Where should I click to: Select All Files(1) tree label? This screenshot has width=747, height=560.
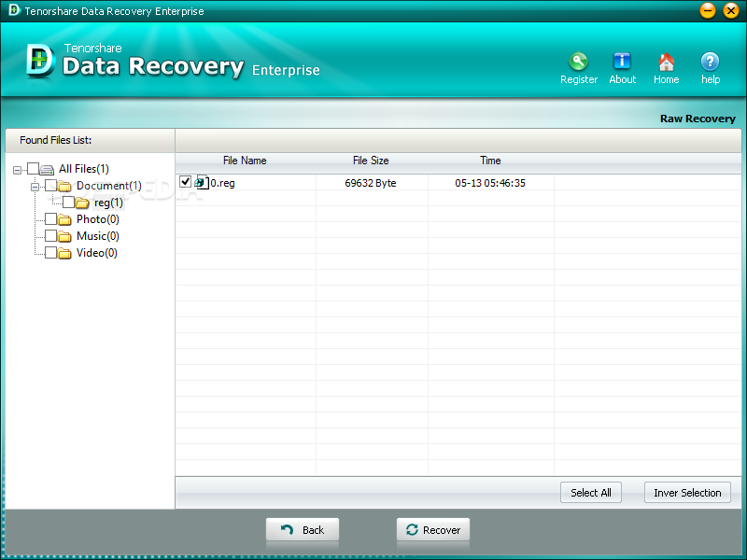coord(84,169)
